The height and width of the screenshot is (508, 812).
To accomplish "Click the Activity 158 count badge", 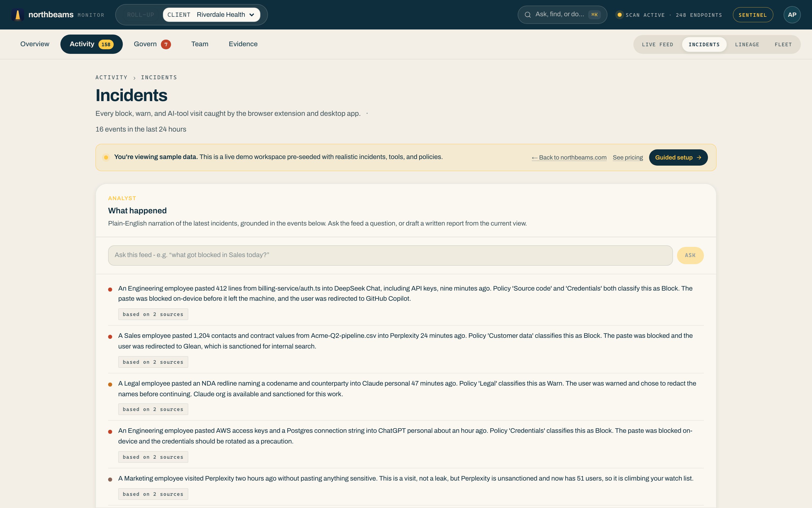I will coord(106,44).
